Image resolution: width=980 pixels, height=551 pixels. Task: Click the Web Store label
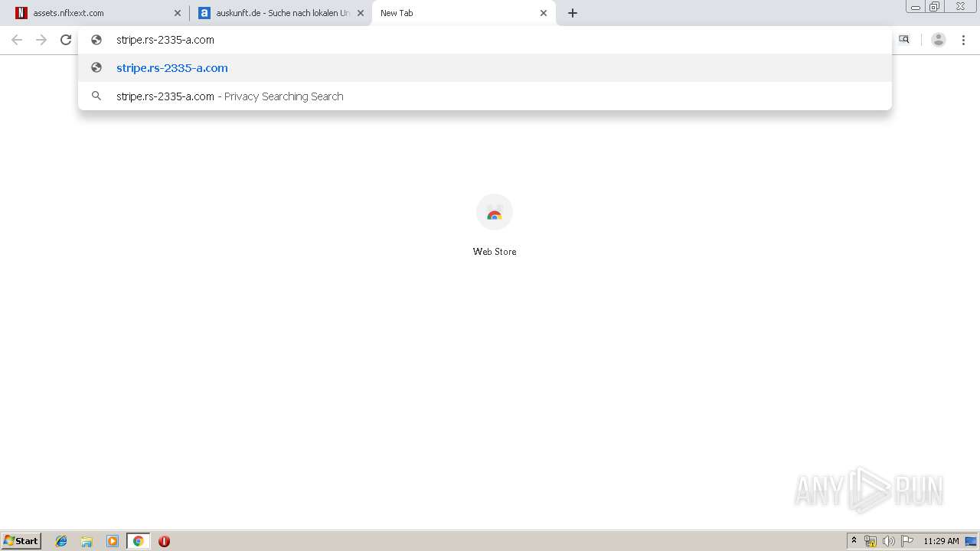[x=495, y=252]
